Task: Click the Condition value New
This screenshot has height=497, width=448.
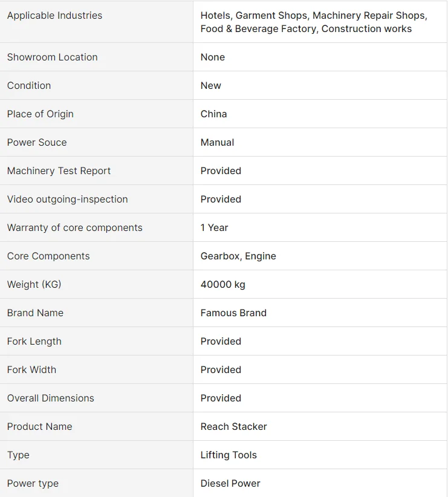Action: (x=211, y=86)
